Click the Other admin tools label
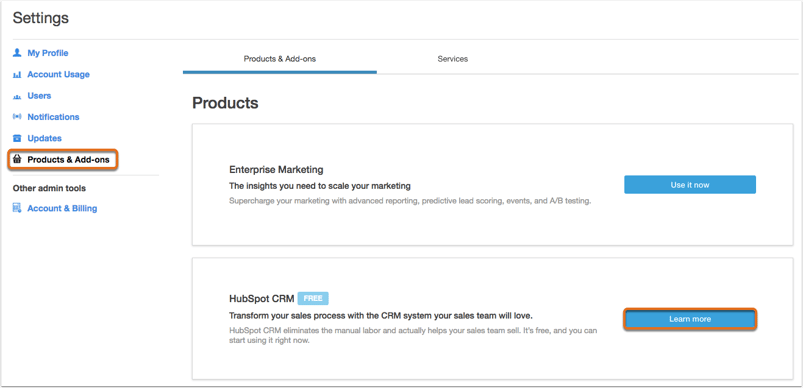 tap(49, 188)
